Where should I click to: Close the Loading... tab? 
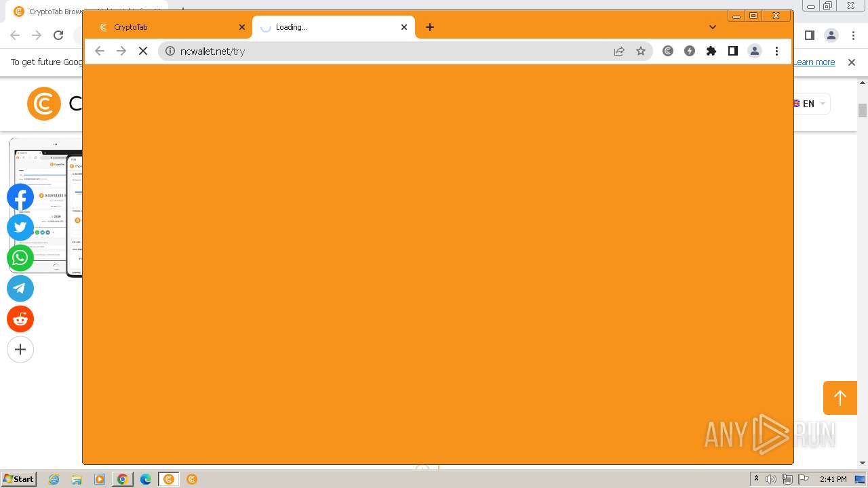pos(404,27)
